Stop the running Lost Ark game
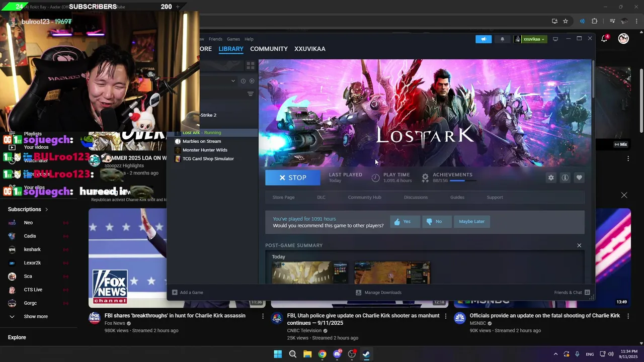644x362 pixels. (x=293, y=177)
